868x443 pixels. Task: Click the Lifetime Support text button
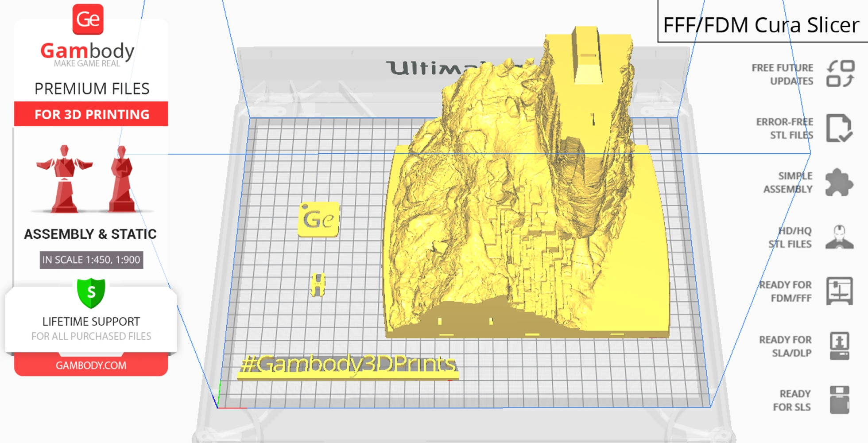(91, 322)
